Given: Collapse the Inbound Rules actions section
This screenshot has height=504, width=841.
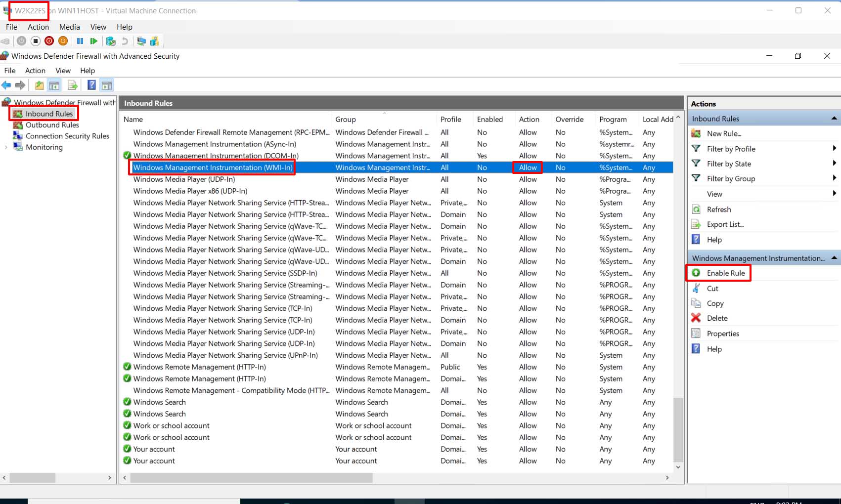Looking at the screenshot, I should pyautogui.click(x=834, y=119).
